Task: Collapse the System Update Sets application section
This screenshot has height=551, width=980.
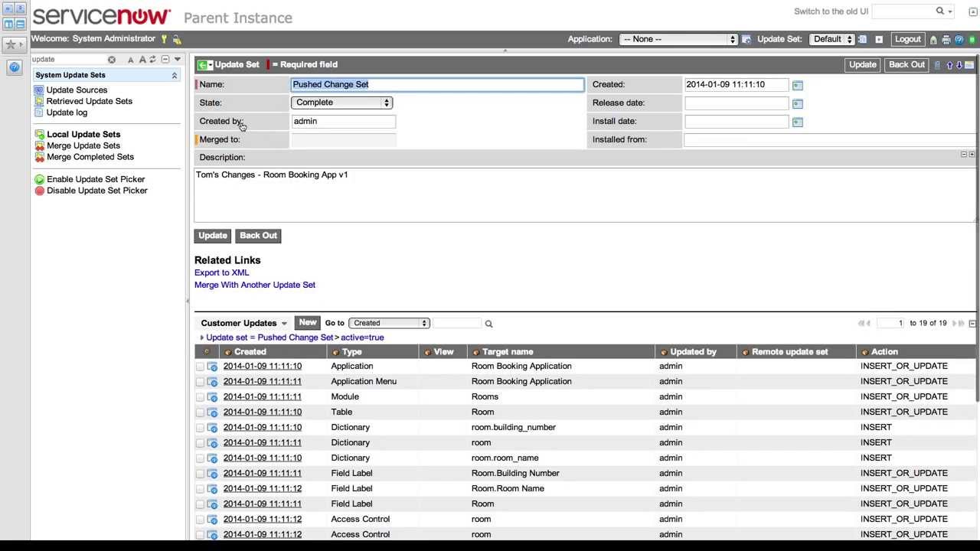Action: (x=174, y=75)
